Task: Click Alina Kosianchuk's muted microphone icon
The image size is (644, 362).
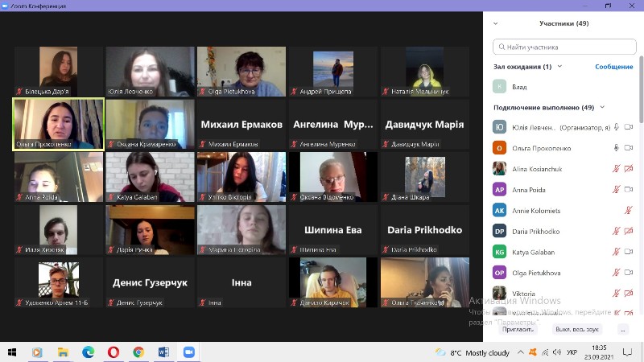Action: (616, 168)
